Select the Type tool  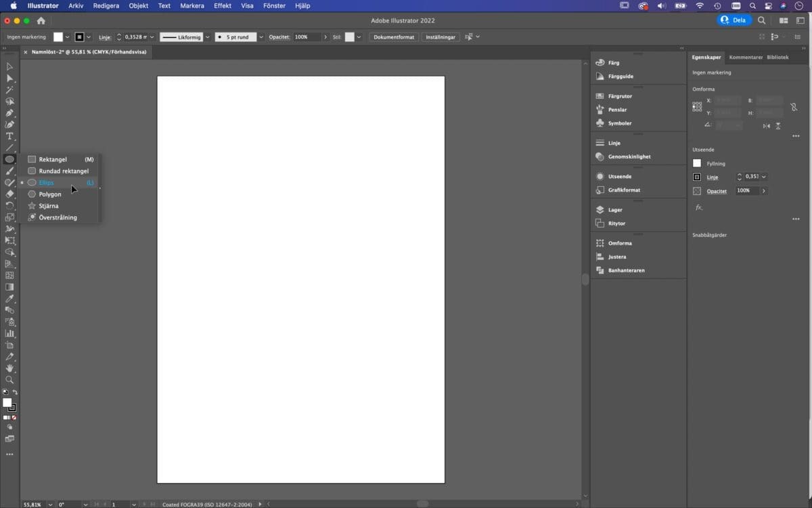9,136
